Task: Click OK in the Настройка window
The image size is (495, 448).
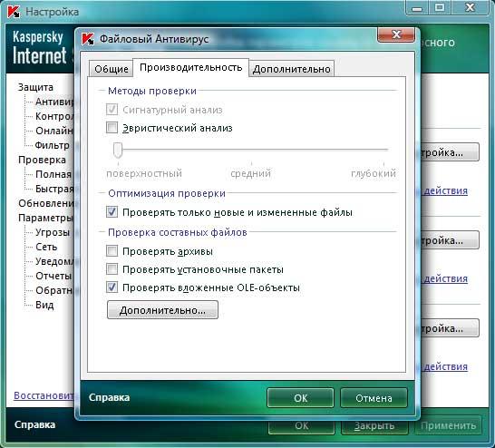Action: coord(302,426)
